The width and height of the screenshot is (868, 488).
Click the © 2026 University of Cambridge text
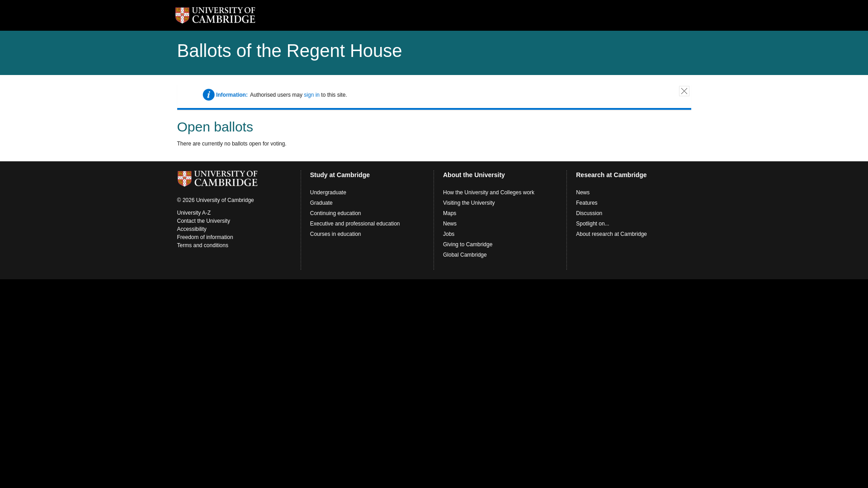point(216,200)
